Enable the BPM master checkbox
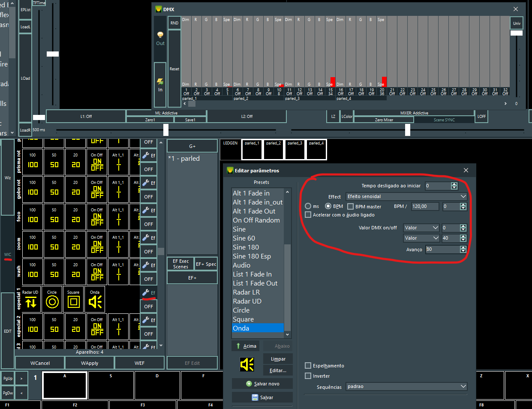This screenshot has height=409, width=532. point(350,206)
